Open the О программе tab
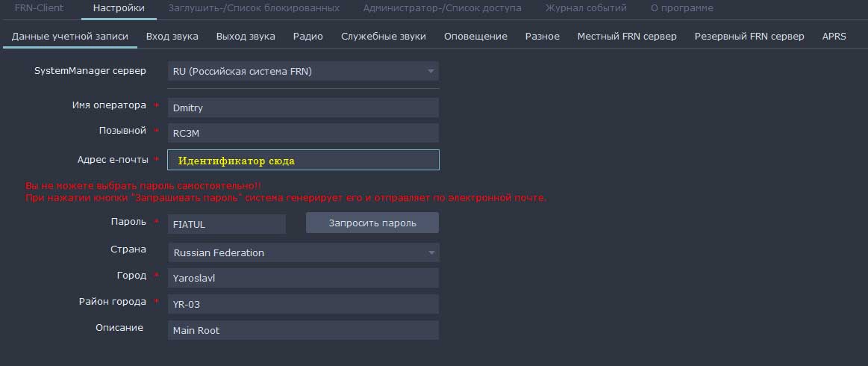868x366 pixels. point(681,8)
